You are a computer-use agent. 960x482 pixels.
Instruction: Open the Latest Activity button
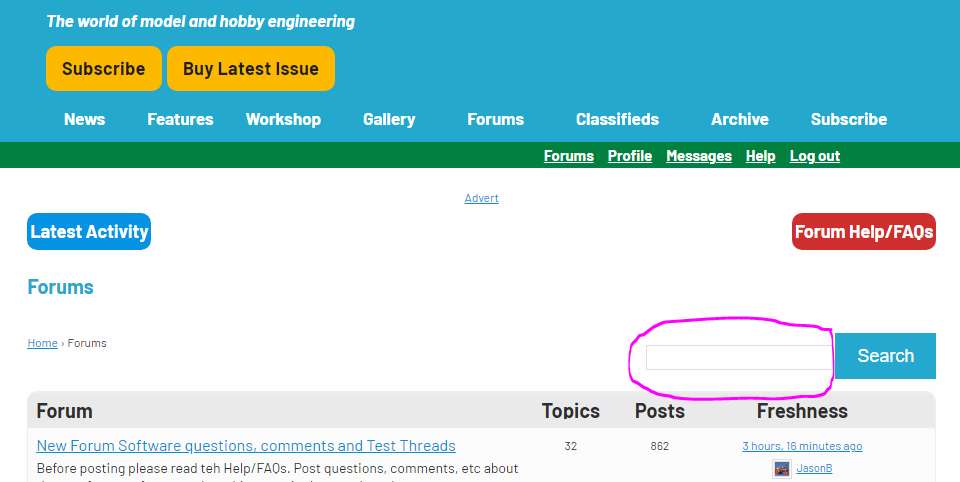(89, 232)
